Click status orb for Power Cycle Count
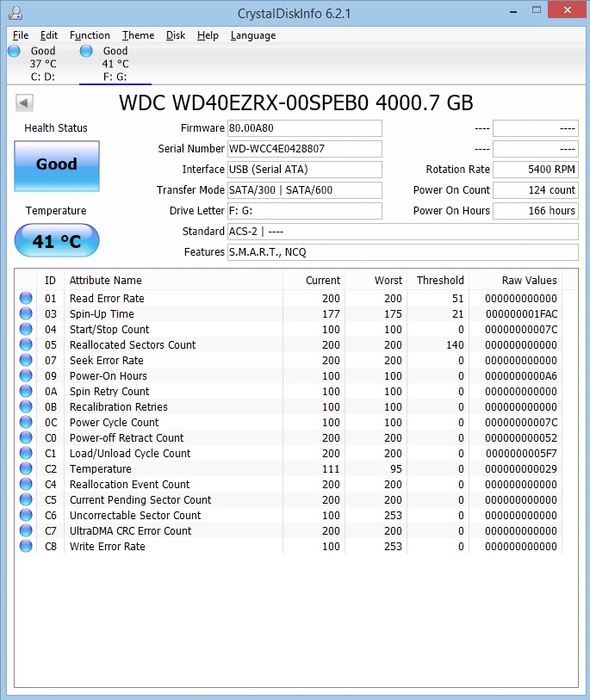The width and height of the screenshot is (590, 700). (26, 422)
